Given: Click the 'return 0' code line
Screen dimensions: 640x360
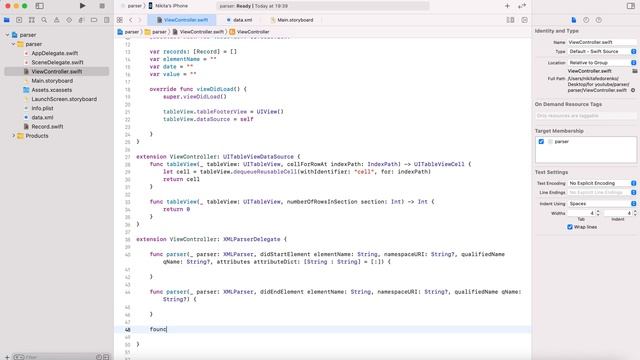Looking at the screenshot, I should tap(176, 209).
